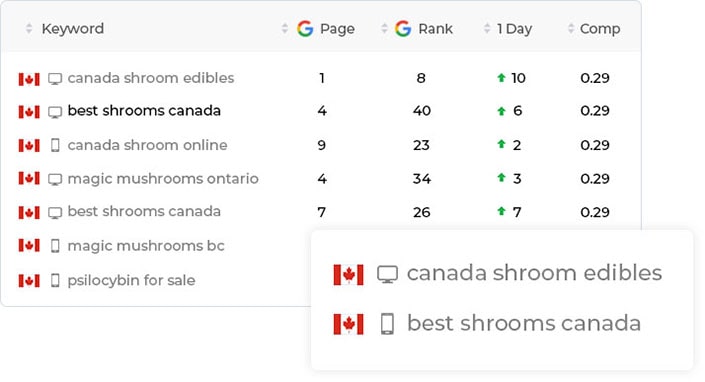
Task: Sort by Google Page column arrows
Action: pyautogui.click(x=285, y=29)
